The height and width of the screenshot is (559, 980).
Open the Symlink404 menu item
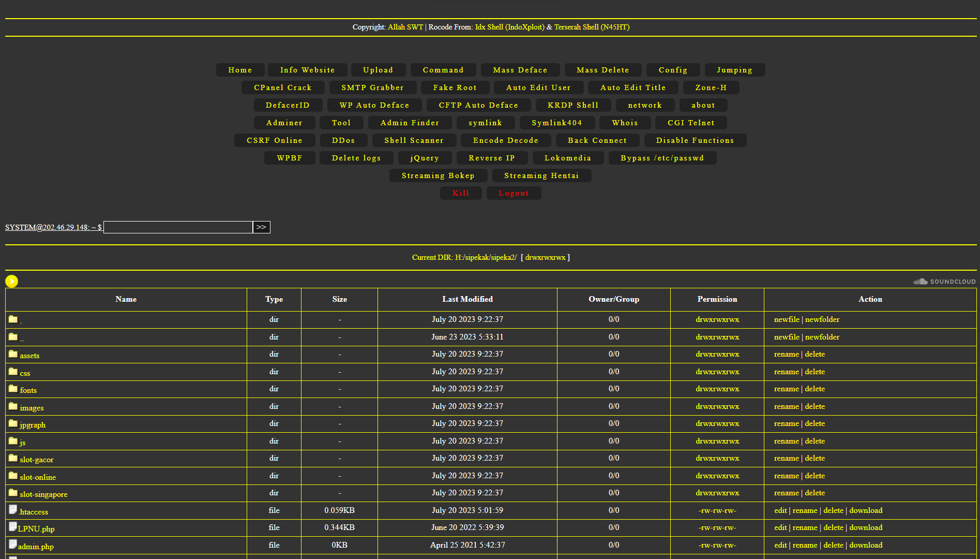coord(557,123)
